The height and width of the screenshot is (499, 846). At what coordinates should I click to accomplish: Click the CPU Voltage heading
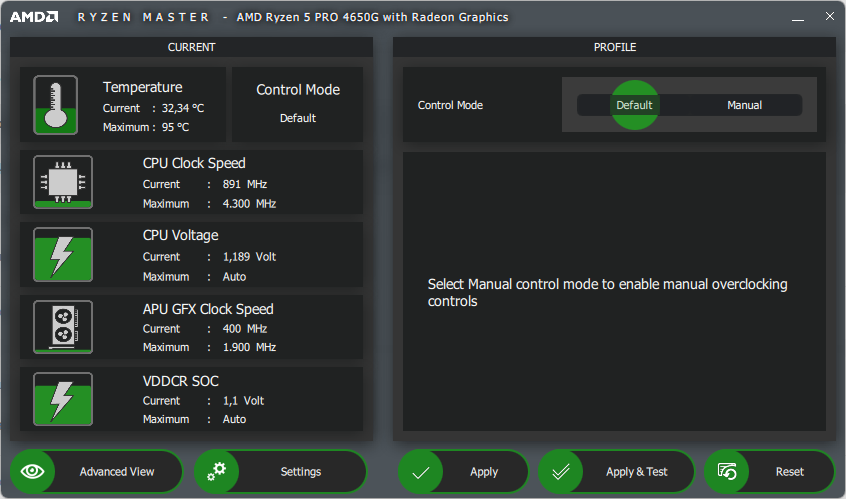point(181,235)
